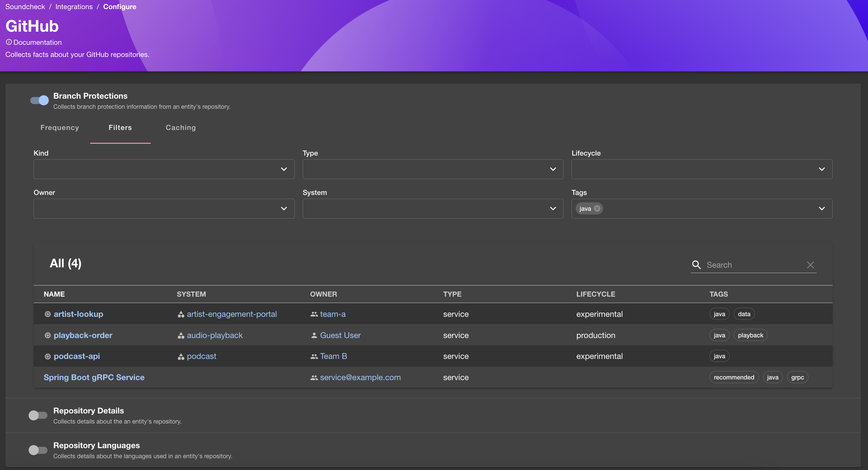868x470 pixels.
Task: Click the Search input field
Action: coord(754,265)
